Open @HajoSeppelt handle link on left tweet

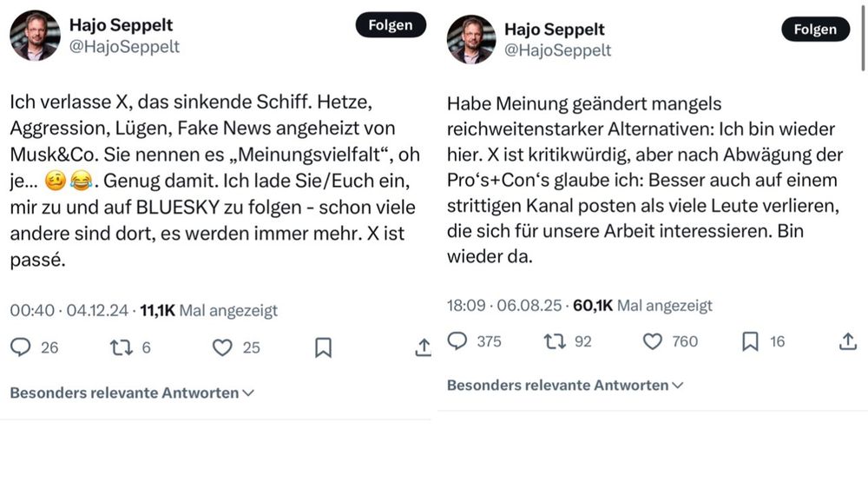pos(124,47)
